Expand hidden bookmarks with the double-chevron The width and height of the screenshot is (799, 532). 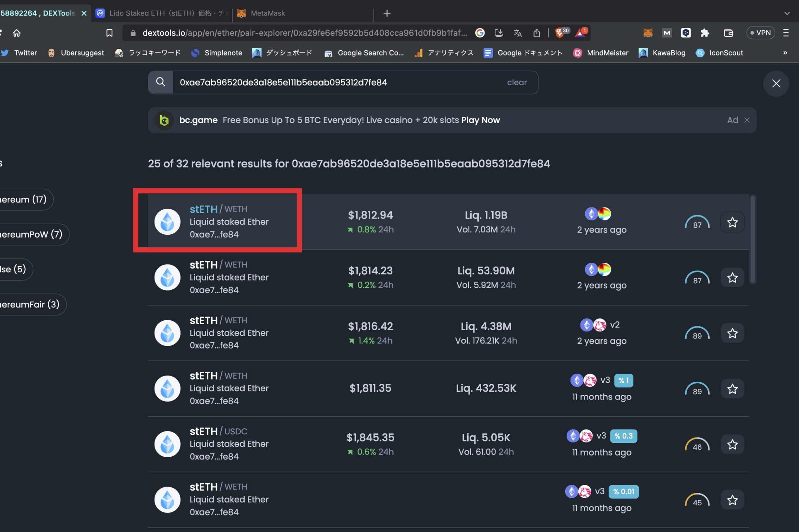click(785, 53)
